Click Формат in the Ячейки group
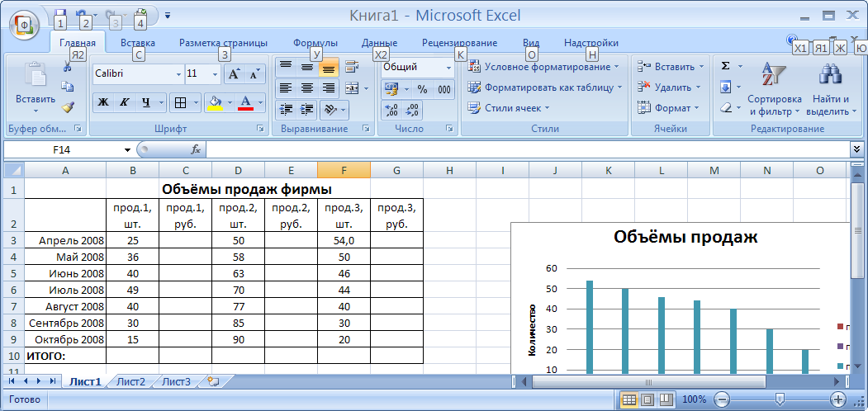Screen dimensions: 868x411 (668, 108)
